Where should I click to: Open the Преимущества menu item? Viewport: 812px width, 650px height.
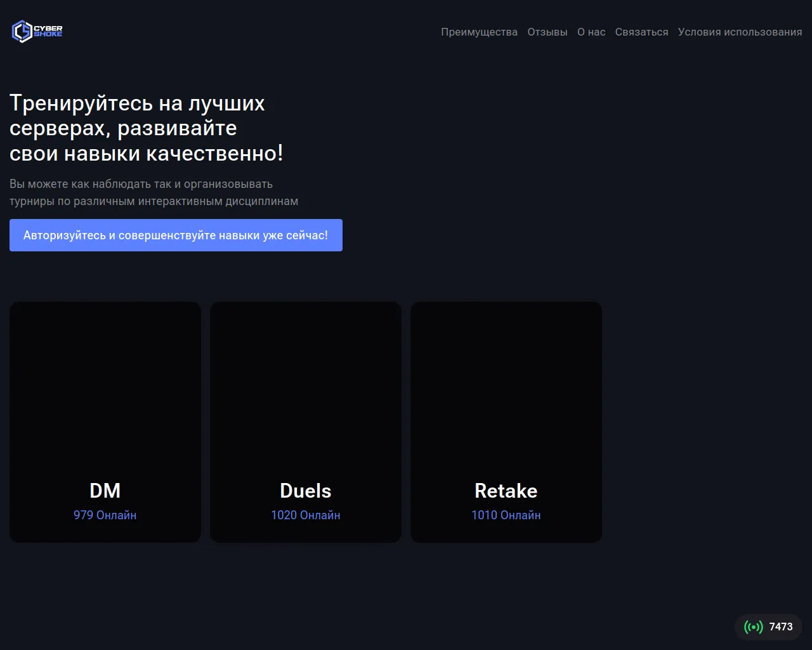point(479,32)
